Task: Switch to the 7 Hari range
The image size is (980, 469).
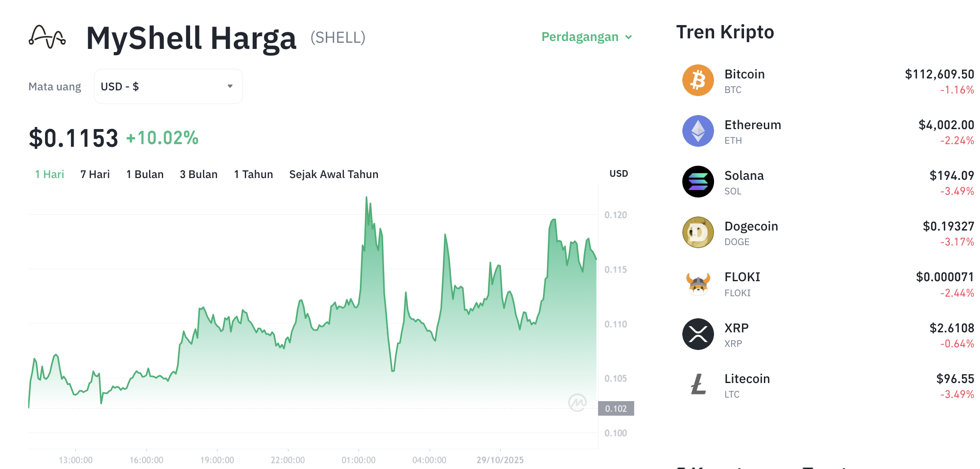Action: pos(95,175)
